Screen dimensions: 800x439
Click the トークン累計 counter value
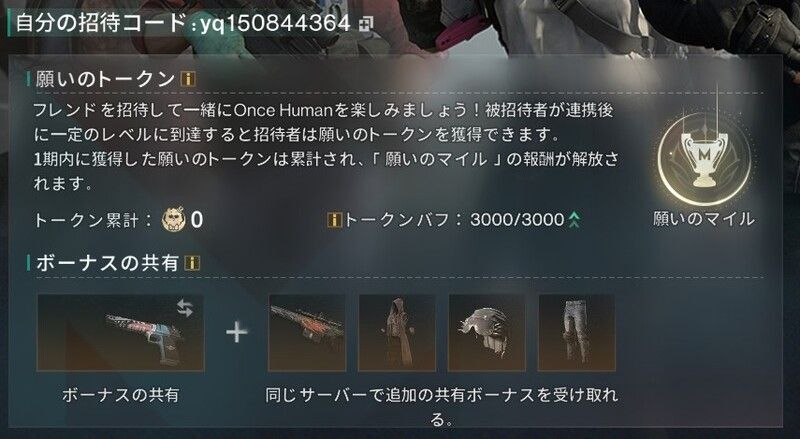tap(196, 220)
